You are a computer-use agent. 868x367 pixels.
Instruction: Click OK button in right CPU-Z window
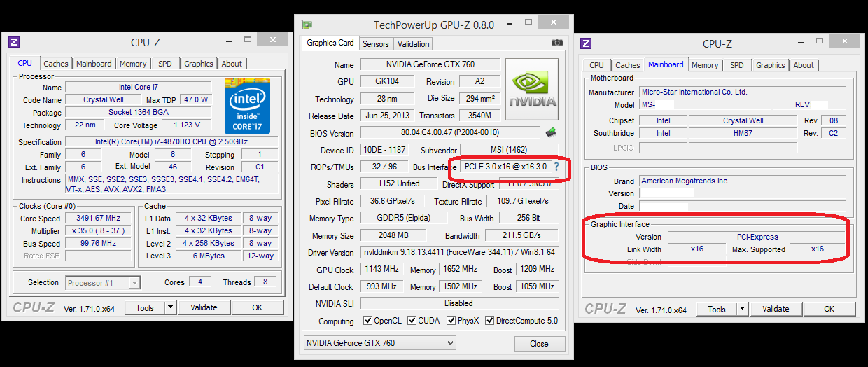[829, 309]
